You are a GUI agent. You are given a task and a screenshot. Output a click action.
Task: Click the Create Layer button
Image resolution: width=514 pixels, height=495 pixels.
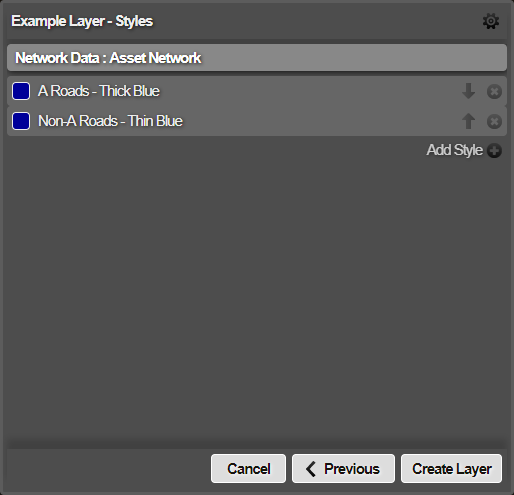451,468
